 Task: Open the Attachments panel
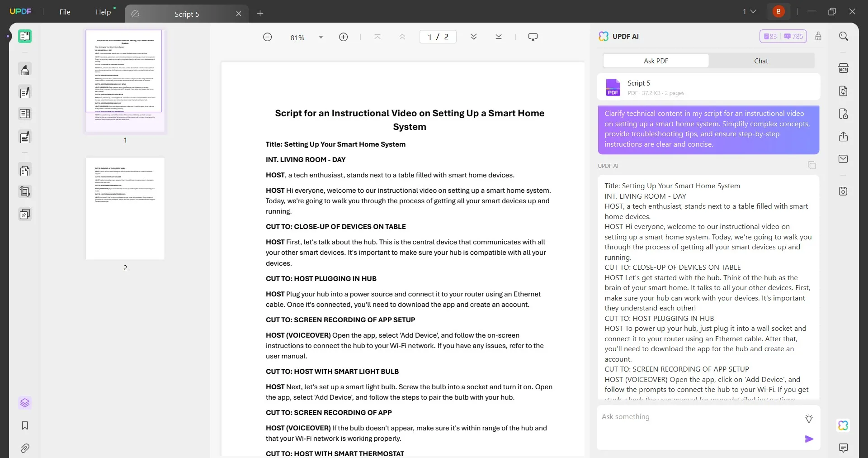25,448
